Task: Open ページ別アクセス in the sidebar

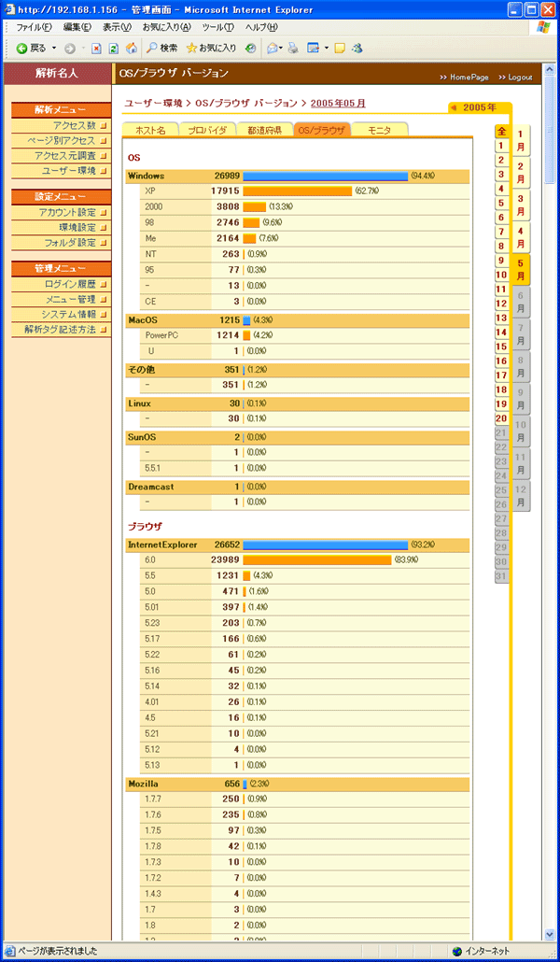Action: tap(62, 140)
